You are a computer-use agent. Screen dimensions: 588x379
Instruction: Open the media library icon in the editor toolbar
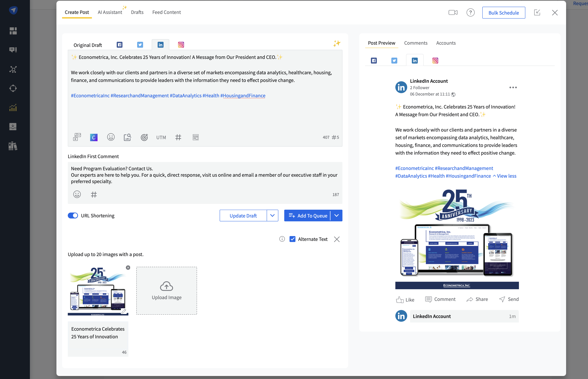tap(77, 137)
